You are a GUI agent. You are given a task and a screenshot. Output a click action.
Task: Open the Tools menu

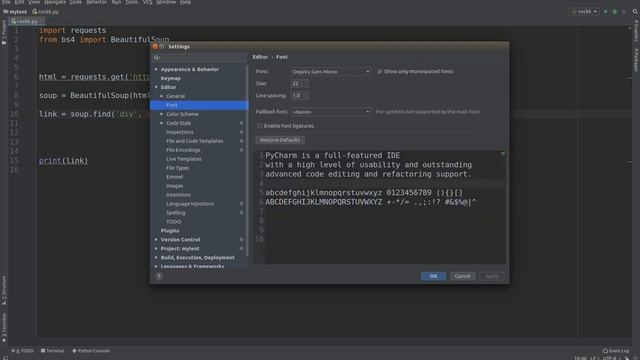(x=131, y=2)
